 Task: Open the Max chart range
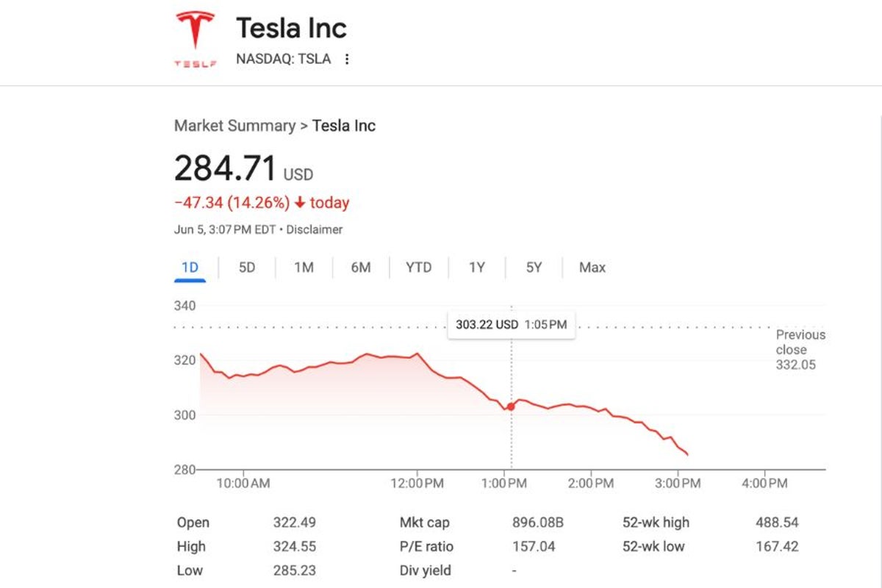point(590,268)
